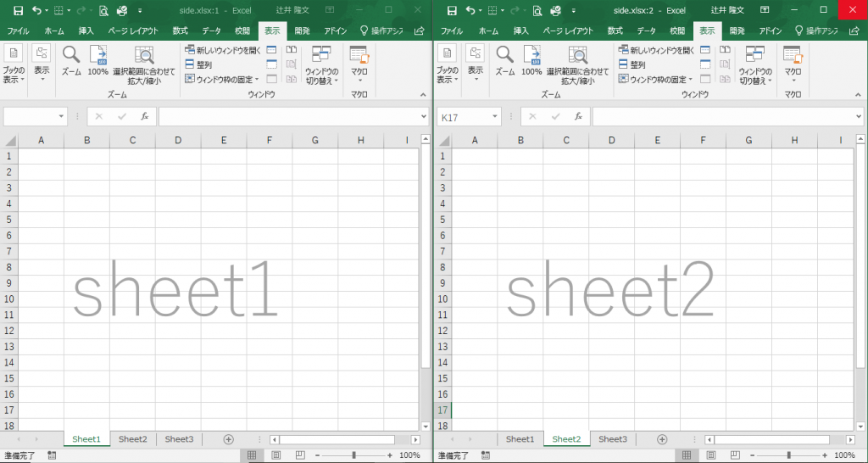Click the Zoom magnifier in the left window
Viewport: 868px width, 463px height.
(x=71, y=56)
